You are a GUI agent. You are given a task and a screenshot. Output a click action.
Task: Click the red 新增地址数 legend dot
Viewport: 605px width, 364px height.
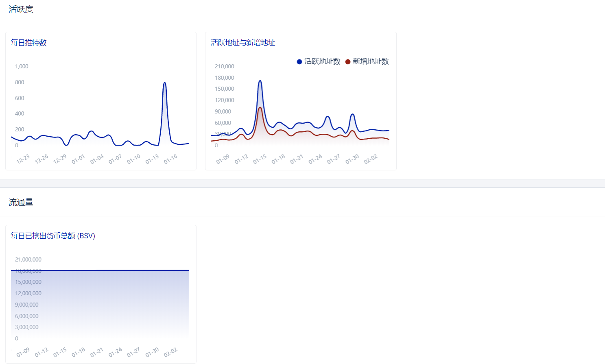click(x=348, y=62)
